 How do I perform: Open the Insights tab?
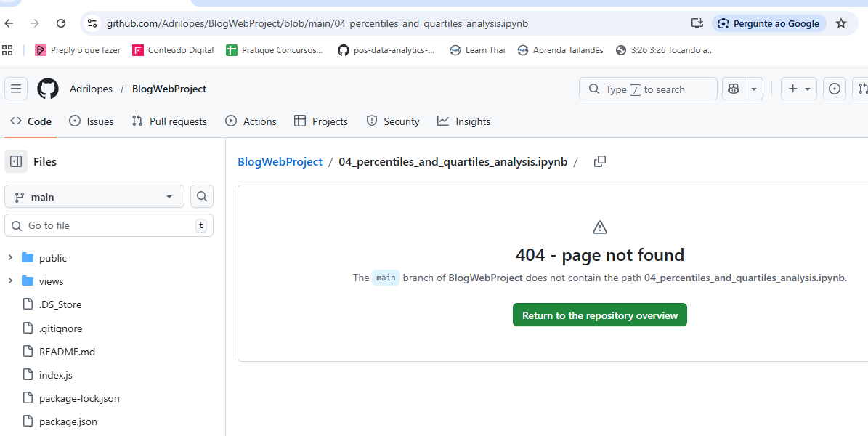[463, 121]
